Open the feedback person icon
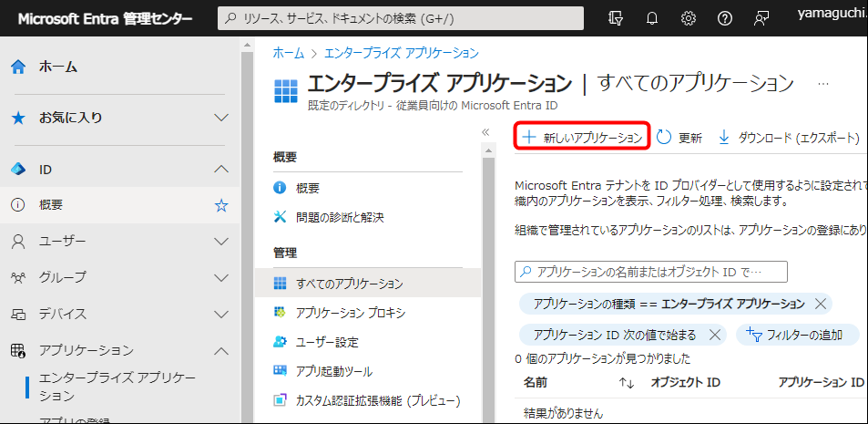 [x=761, y=18]
